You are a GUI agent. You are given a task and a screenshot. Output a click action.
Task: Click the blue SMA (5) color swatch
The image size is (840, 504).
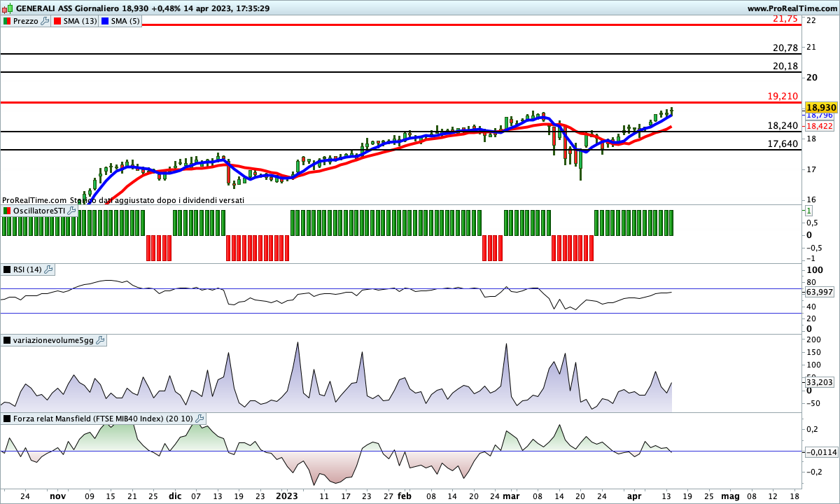[105, 22]
